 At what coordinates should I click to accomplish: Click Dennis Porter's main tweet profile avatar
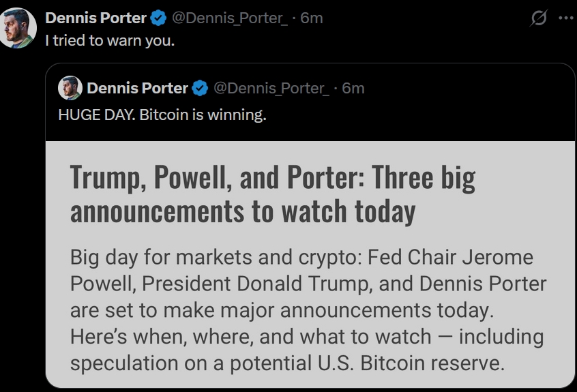tap(18, 27)
